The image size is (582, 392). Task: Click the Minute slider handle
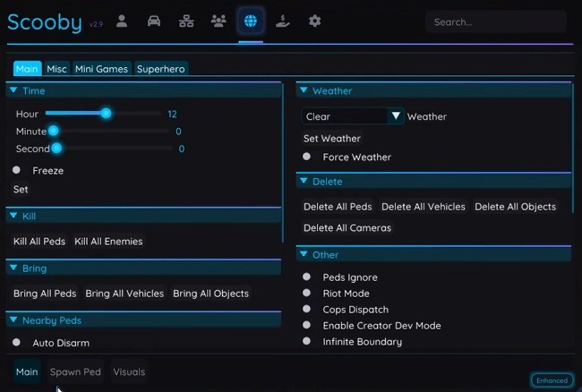54,131
